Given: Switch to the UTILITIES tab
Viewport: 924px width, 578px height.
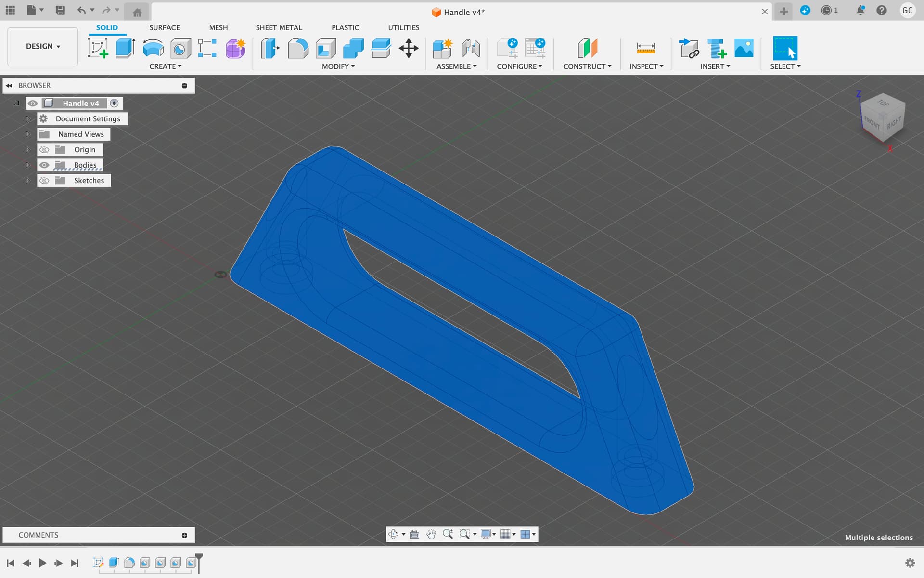Looking at the screenshot, I should [x=404, y=27].
